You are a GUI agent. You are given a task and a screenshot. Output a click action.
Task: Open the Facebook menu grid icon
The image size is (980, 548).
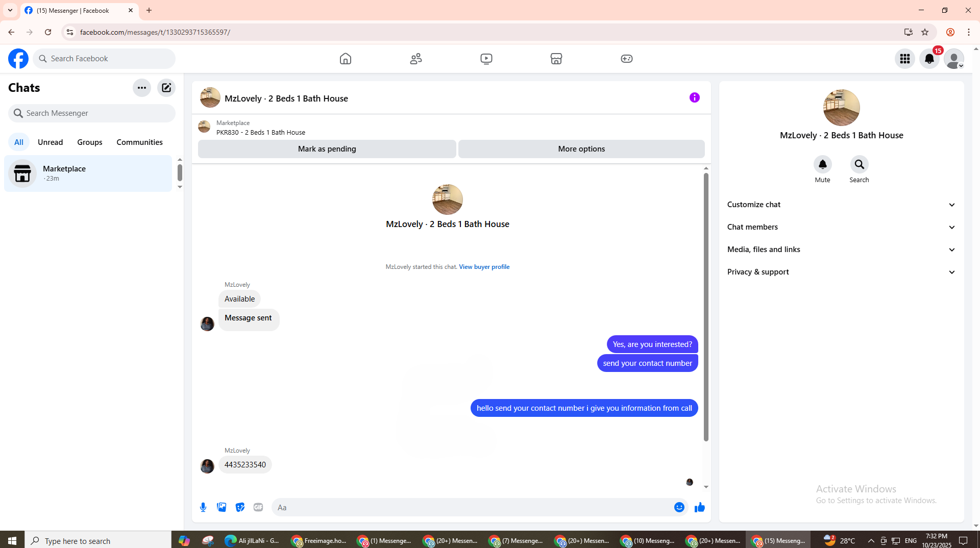[905, 59]
